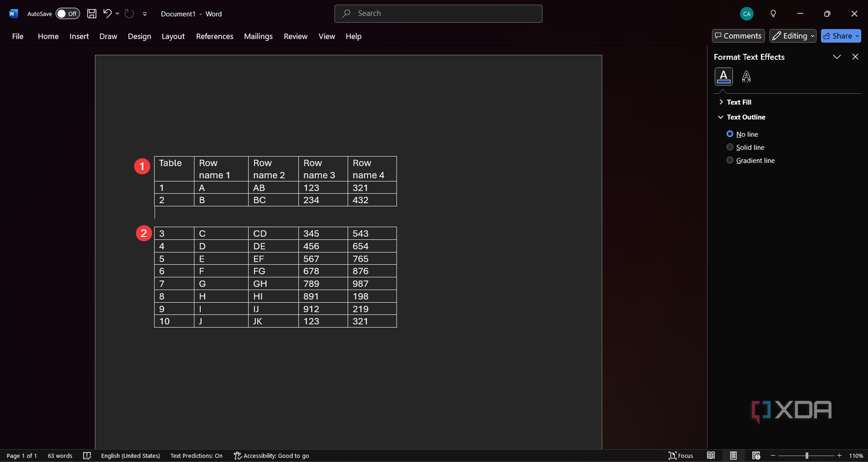Viewport: 868px width, 462px height.
Task: Click in the Search box
Action: click(x=438, y=13)
